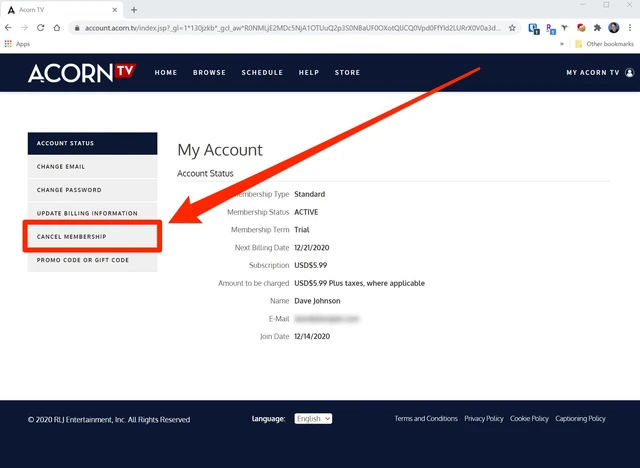This screenshot has width=640, height=468.
Task: Select Cancel Membership sidebar item
Action: [x=92, y=237]
